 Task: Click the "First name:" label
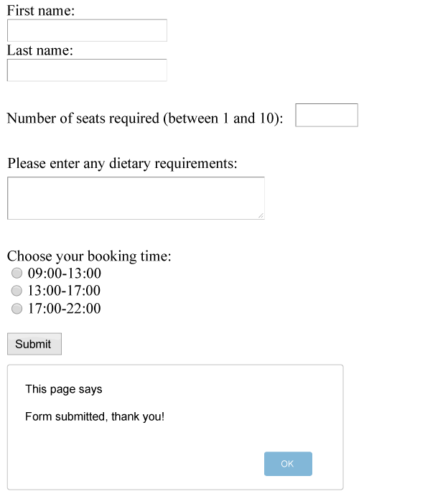41,11
